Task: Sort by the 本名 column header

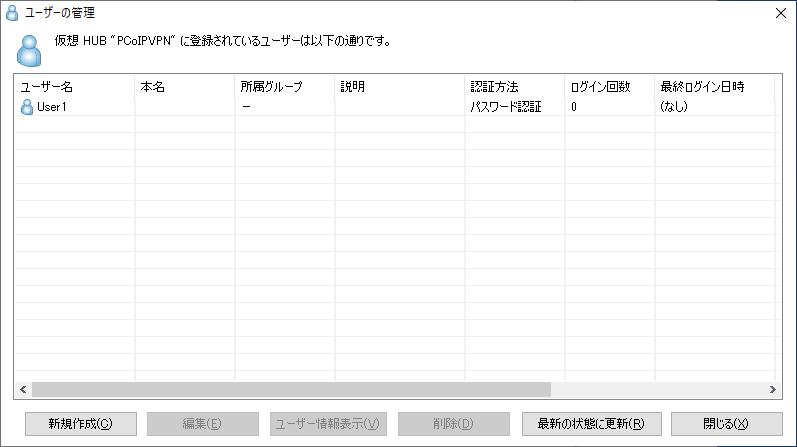Action: click(185, 87)
